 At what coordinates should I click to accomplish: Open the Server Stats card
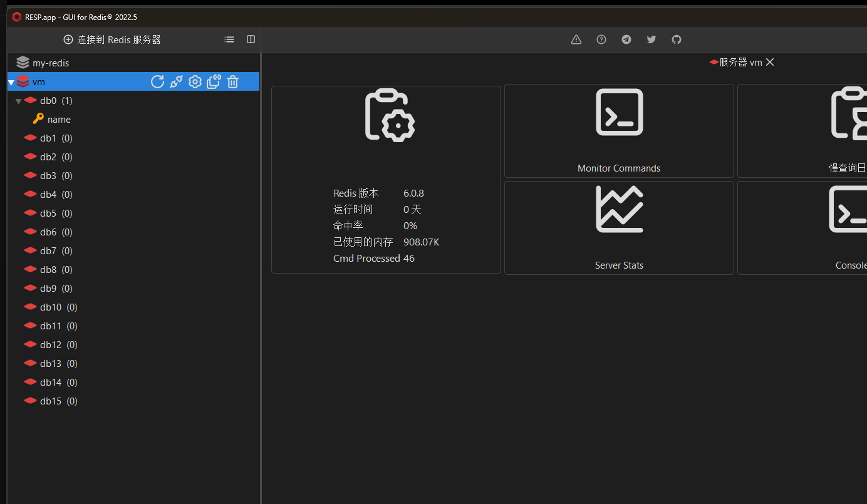(619, 228)
